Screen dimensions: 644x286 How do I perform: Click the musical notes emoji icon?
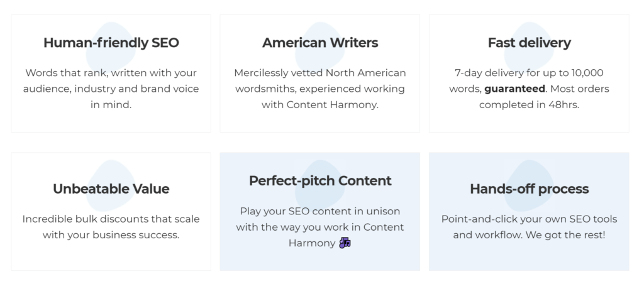pos(345,243)
